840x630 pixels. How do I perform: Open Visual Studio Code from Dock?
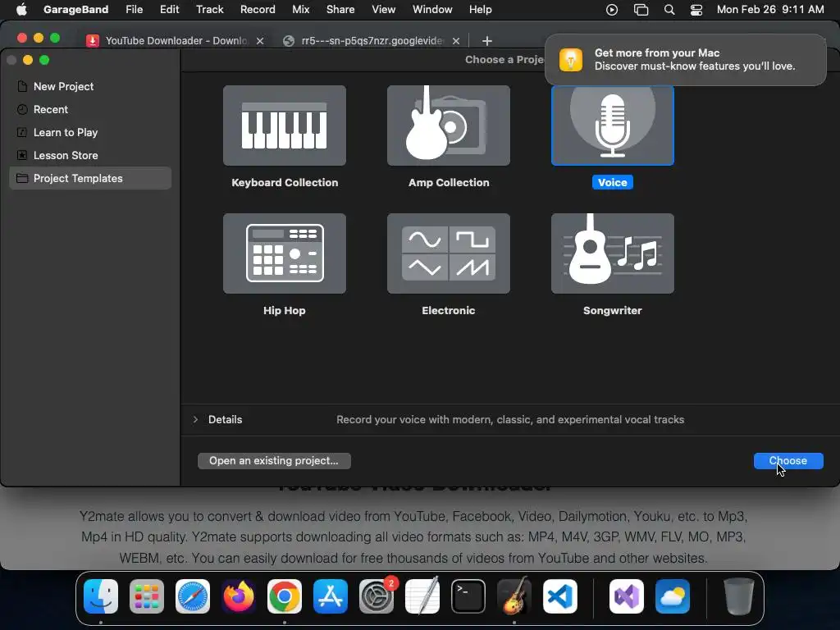click(560, 596)
